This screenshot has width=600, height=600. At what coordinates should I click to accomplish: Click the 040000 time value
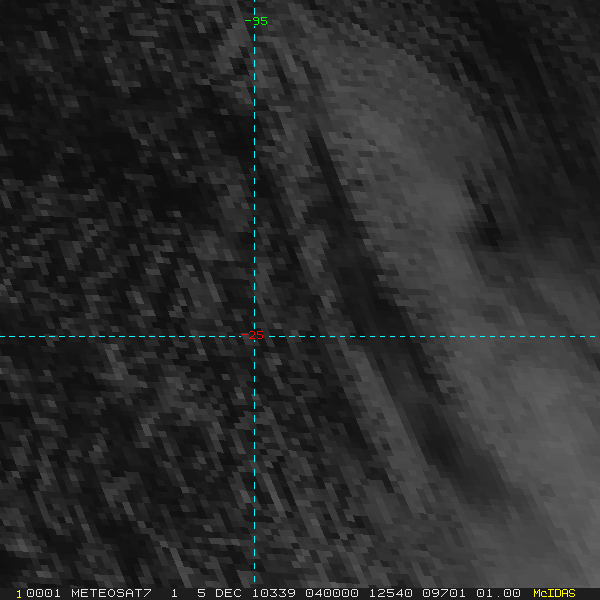[332, 593]
